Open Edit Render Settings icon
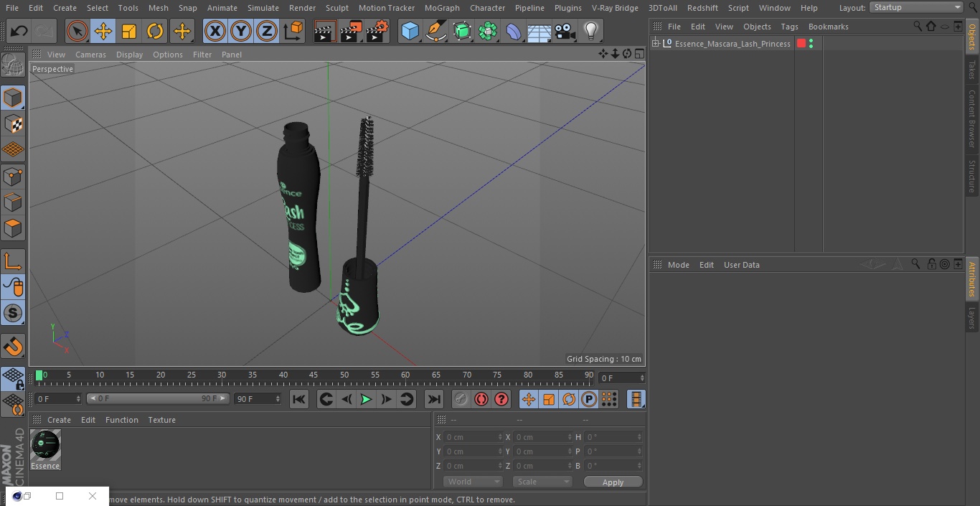980x506 pixels. pos(377,31)
